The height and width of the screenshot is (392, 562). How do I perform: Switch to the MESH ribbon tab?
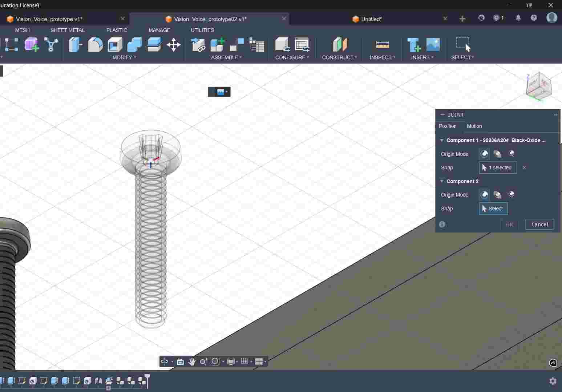22,30
